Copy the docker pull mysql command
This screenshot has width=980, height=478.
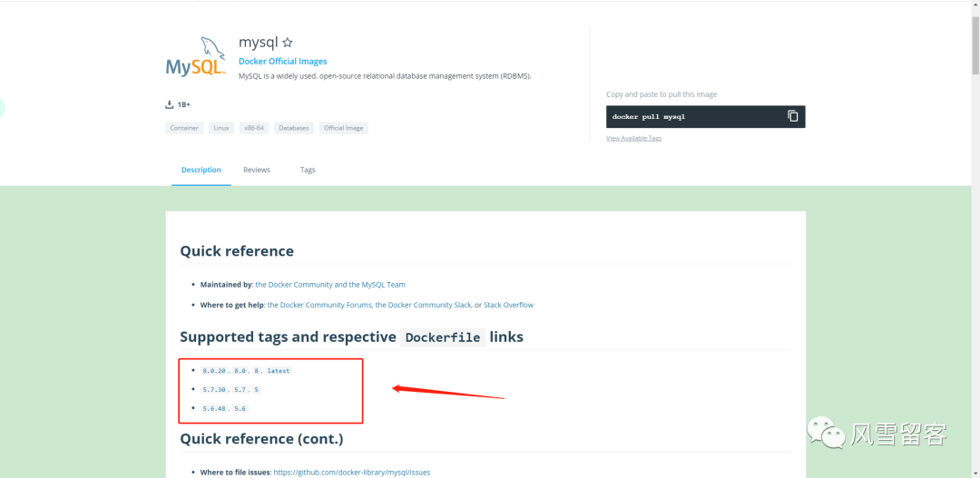[x=792, y=116]
